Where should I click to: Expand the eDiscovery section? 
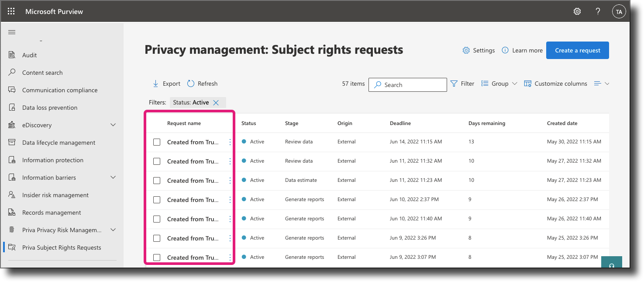click(x=113, y=125)
